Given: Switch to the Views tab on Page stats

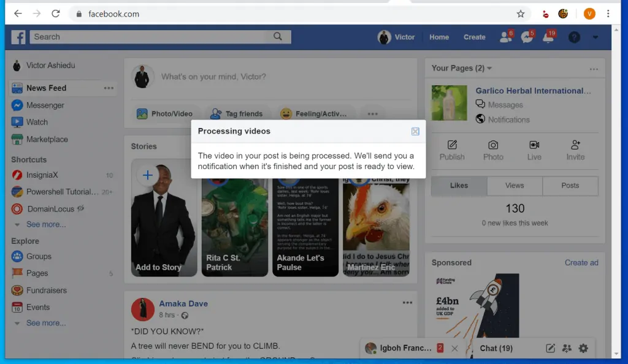Looking at the screenshot, I should click(515, 186).
